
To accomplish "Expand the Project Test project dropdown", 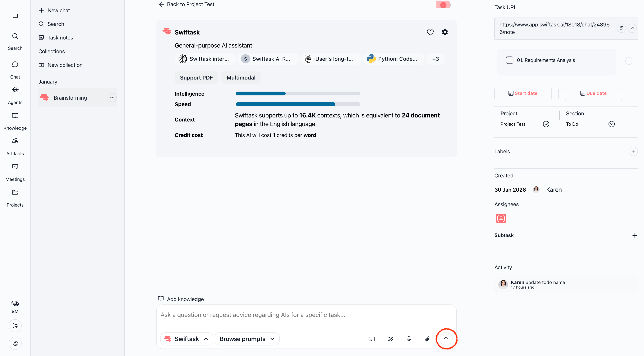I will pos(546,124).
